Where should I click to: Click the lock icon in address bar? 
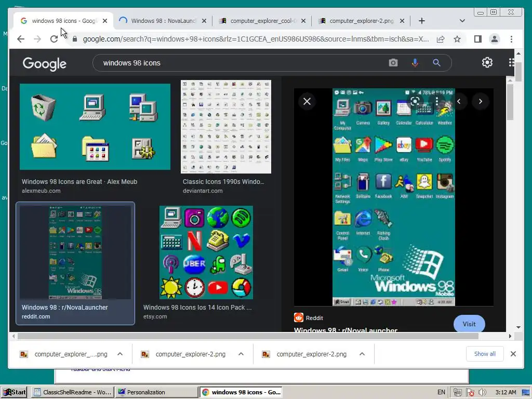coord(75,39)
